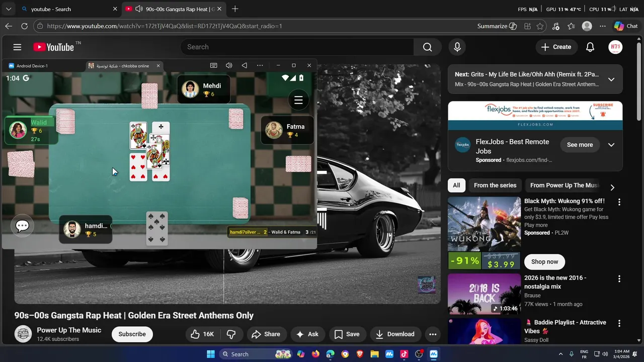Click Shop now on Wukong ad
Viewport: 644px width, 362px height.
(545, 262)
